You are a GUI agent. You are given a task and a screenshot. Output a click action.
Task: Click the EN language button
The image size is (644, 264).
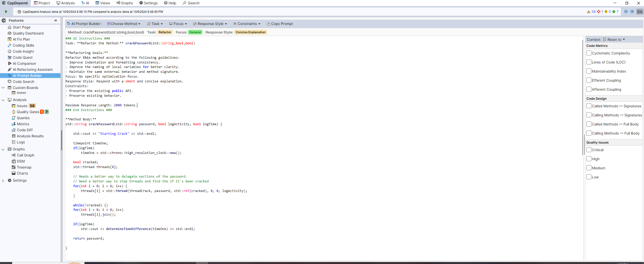click(639, 11)
